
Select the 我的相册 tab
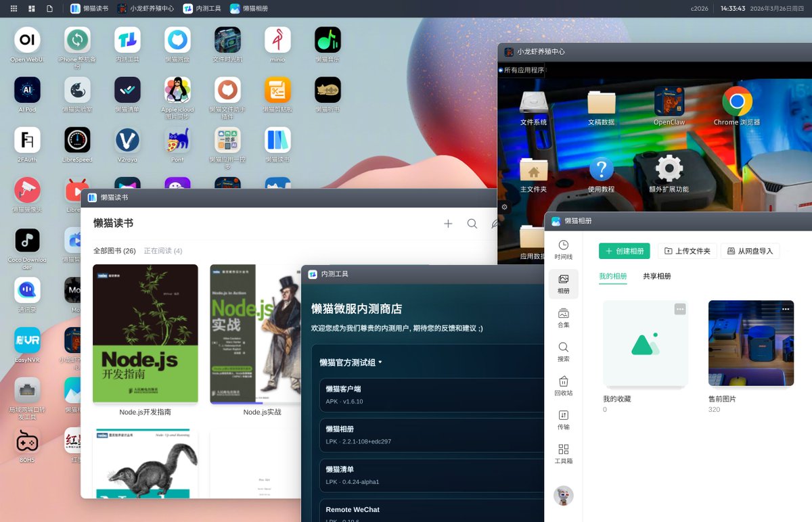pos(613,277)
